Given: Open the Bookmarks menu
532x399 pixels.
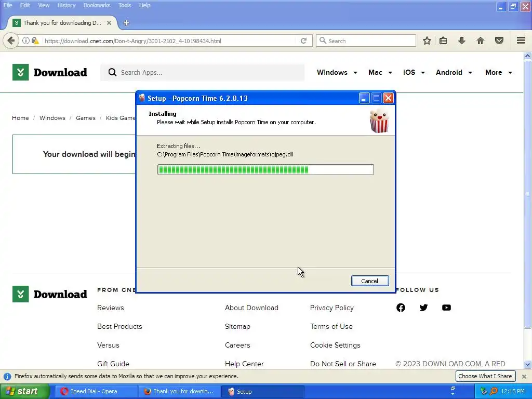Looking at the screenshot, I should tap(97, 5).
